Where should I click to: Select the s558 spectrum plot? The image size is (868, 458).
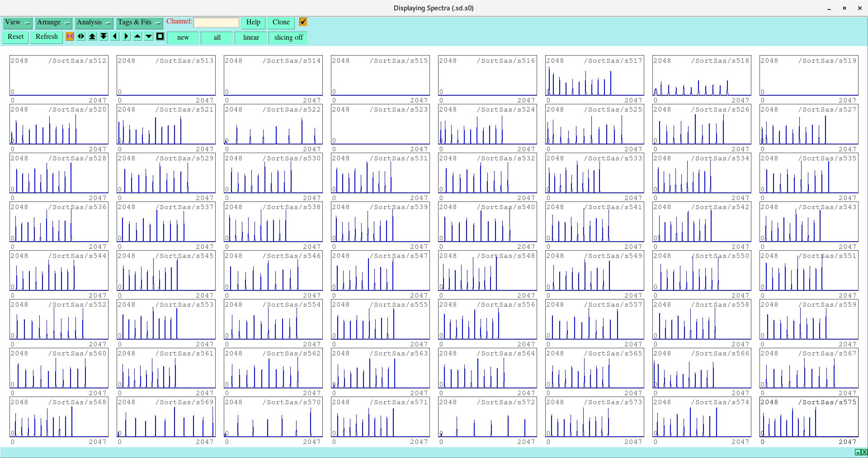[x=702, y=319]
